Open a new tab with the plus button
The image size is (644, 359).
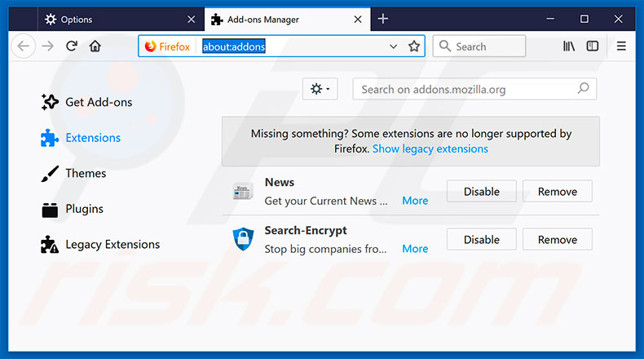[383, 19]
